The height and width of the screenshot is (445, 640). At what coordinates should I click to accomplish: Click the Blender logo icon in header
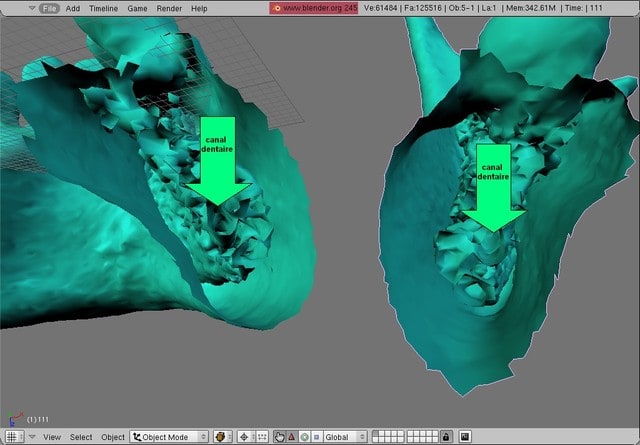[x=276, y=8]
